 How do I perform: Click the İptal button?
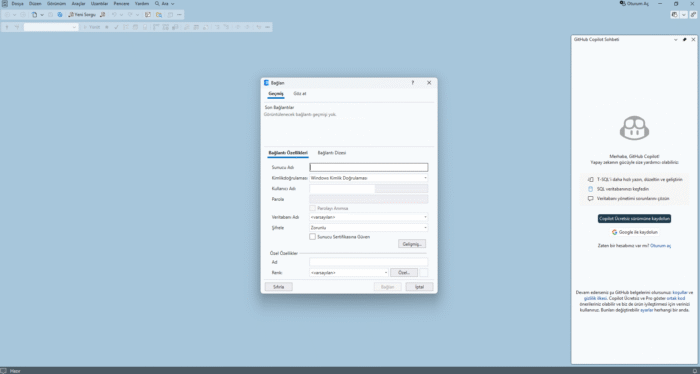click(419, 287)
